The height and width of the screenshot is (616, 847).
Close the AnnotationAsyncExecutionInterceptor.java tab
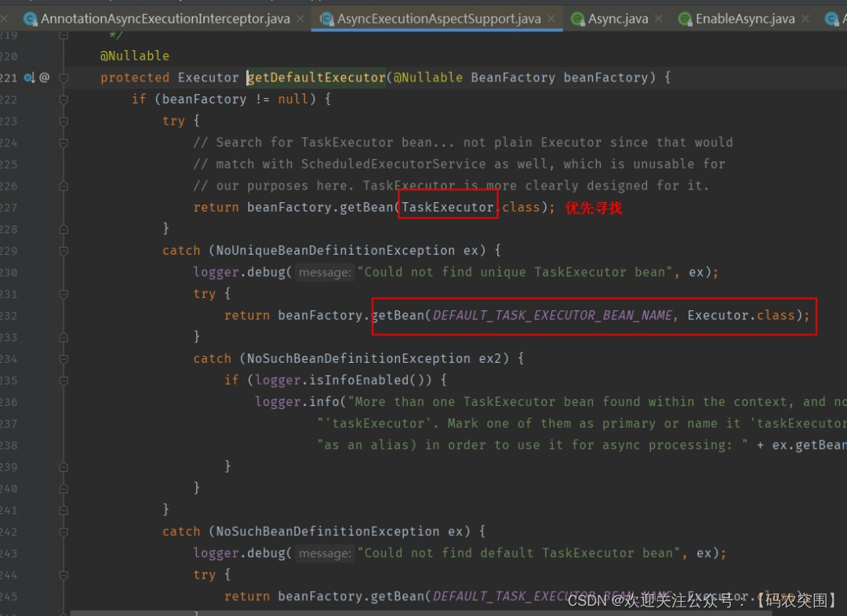tap(300, 19)
